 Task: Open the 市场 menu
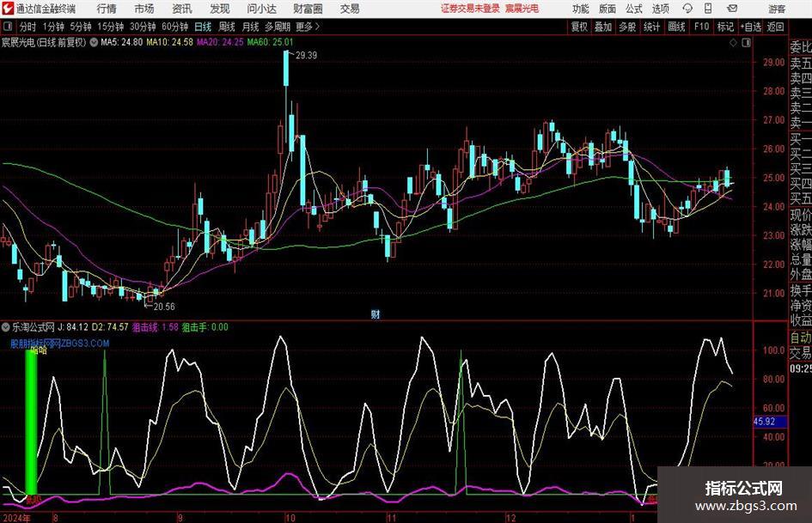click(144, 9)
